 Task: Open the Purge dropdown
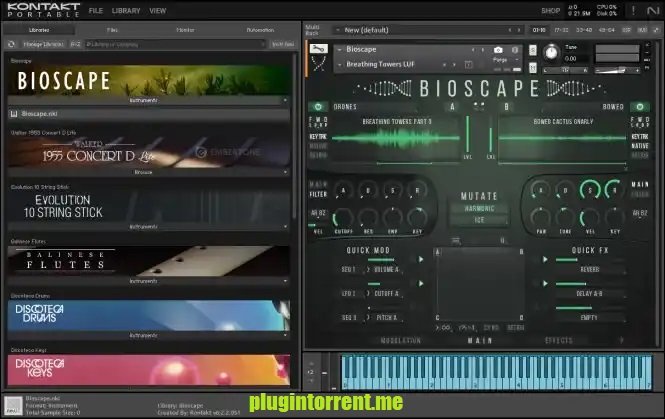pos(517,60)
